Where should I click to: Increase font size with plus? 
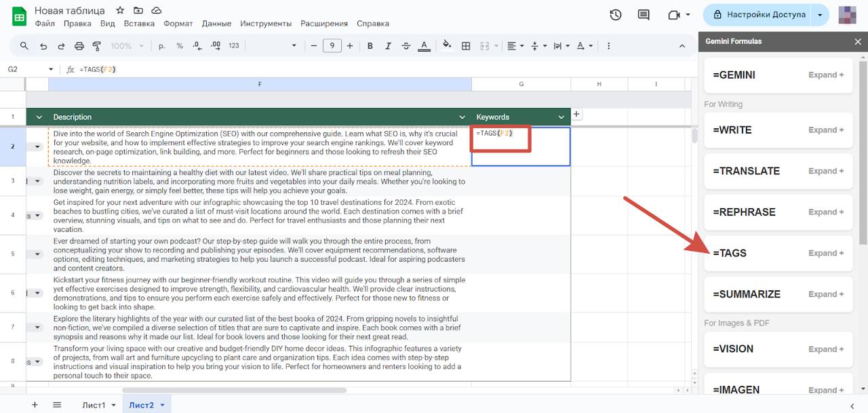click(350, 46)
